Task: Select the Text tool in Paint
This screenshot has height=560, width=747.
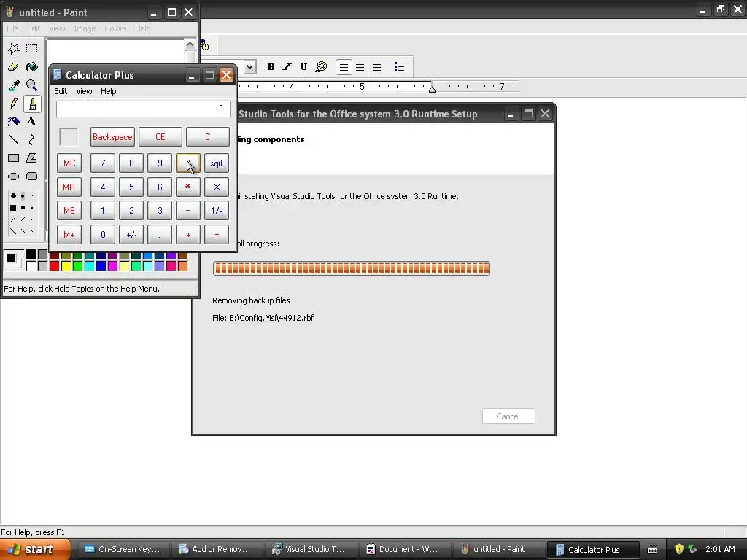Action: pyautogui.click(x=32, y=122)
